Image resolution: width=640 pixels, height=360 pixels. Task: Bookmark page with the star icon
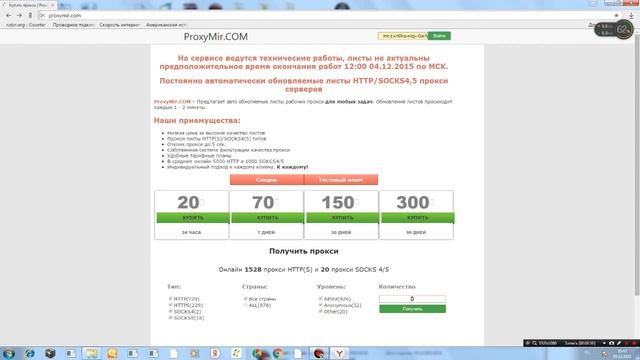(x=616, y=16)
